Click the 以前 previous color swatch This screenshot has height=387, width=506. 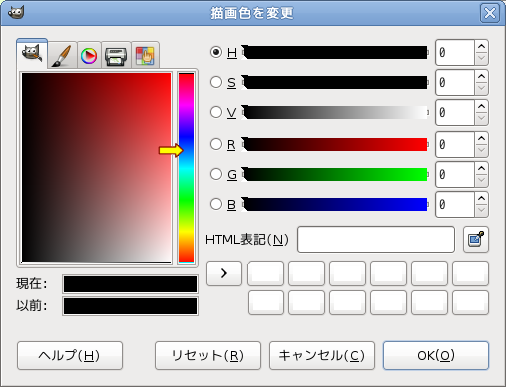point(130,306)
